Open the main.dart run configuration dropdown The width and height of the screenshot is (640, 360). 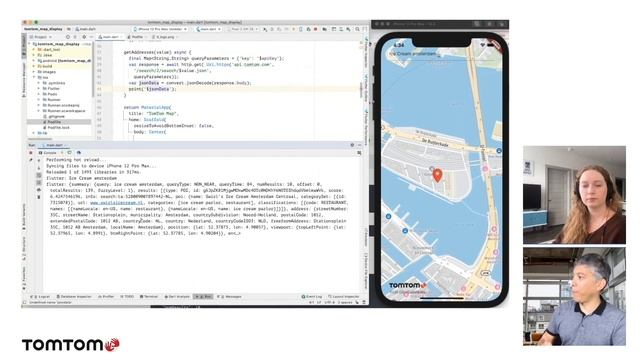209,29
